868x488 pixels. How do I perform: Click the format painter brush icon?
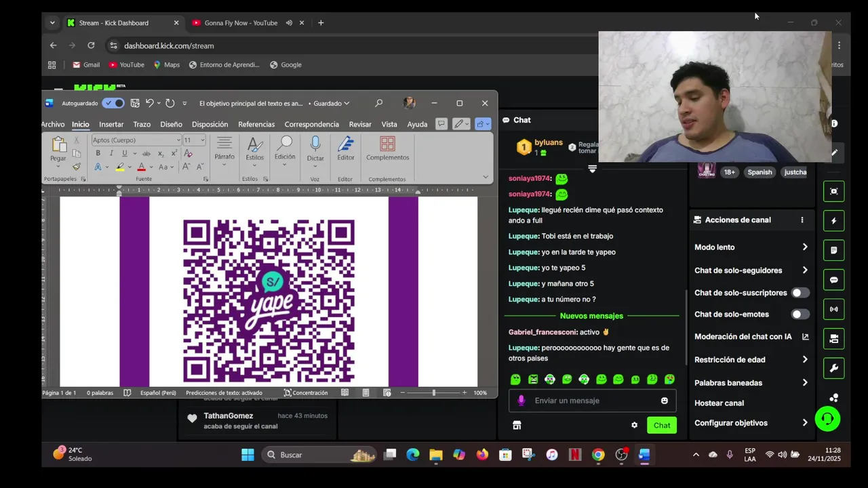point(77,167)
